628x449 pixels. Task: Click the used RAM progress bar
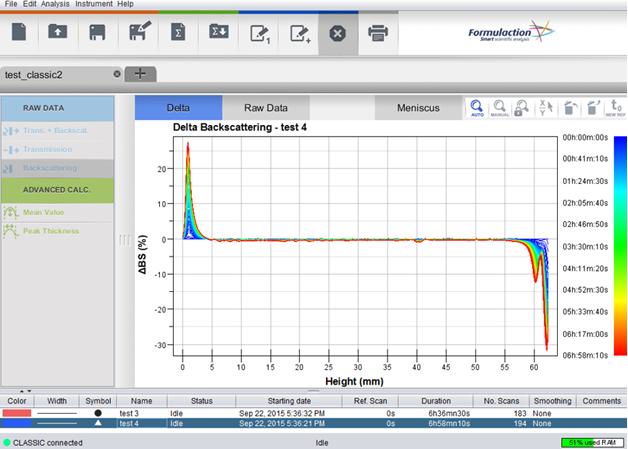tap(592, 443)
